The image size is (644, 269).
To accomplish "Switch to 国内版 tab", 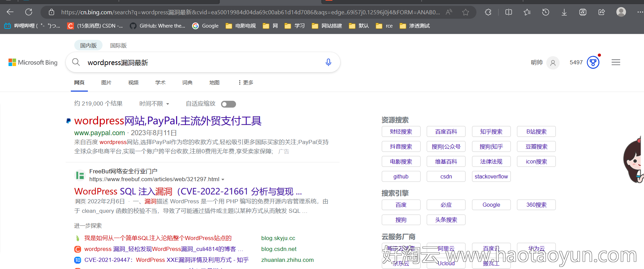I will pyautogui.click(x=89, y=45).
